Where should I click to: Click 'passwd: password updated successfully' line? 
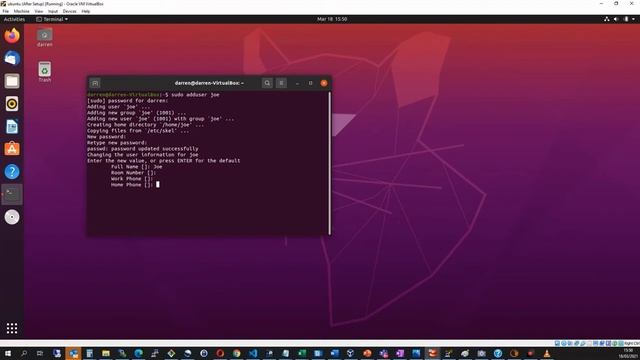click(142, 149)
